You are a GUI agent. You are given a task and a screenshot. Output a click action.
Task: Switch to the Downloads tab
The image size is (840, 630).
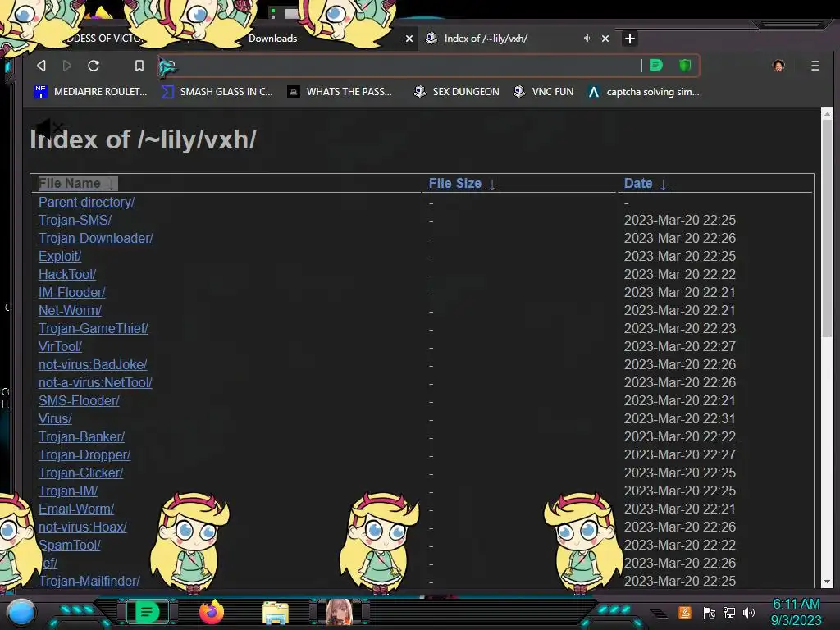pos(272,39)
